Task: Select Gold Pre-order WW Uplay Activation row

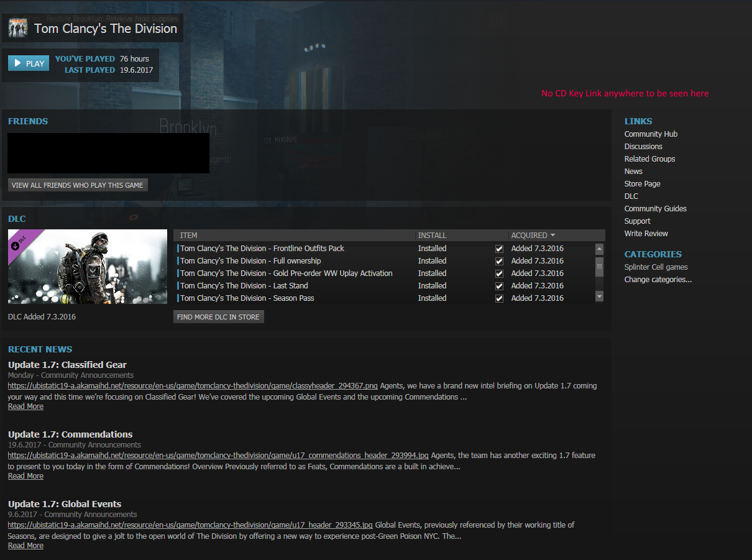Action: [384, 273]
